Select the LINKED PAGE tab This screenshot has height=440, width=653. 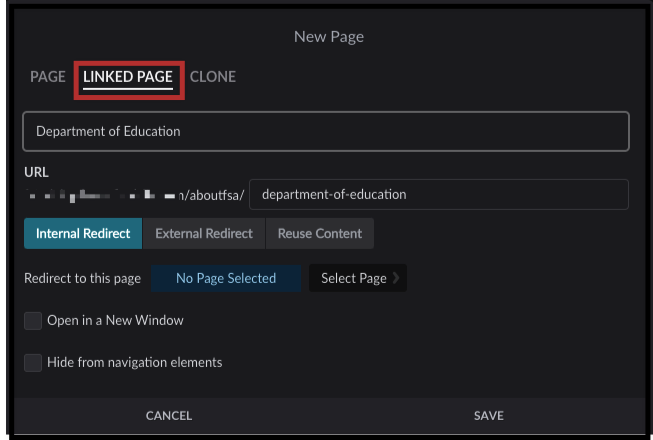pyautogui.click(x=128, y=77)
